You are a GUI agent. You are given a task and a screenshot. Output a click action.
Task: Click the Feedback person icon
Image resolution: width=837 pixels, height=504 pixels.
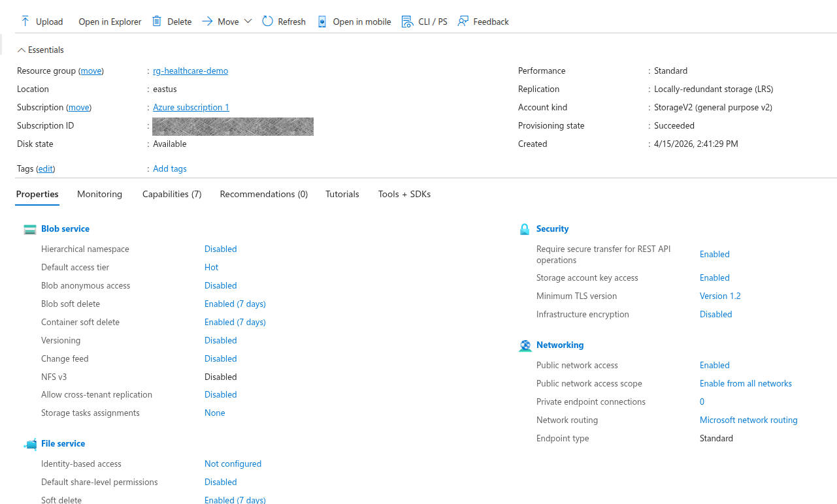click(x=463, y=22)
